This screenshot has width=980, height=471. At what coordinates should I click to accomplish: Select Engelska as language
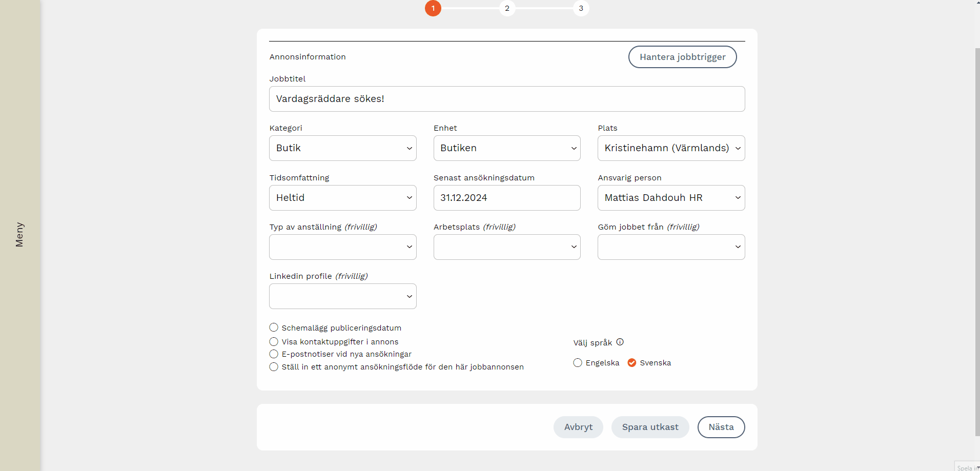coord(578,363)
